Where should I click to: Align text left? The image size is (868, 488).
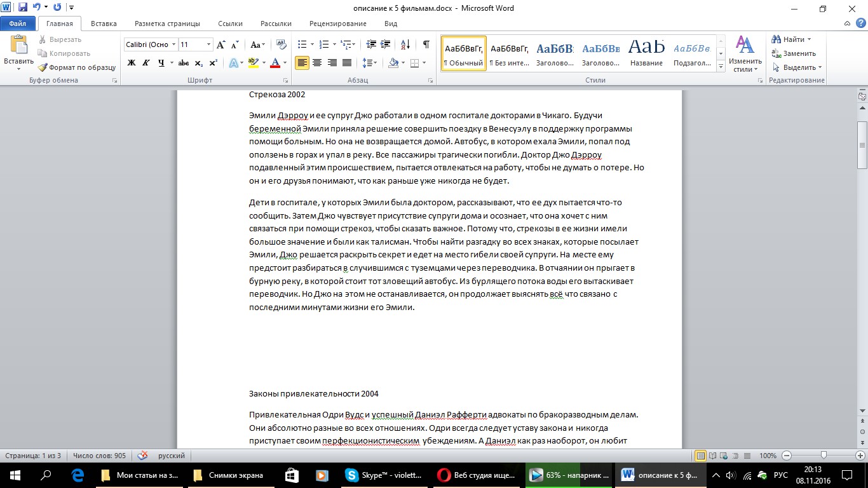[x=302, y=63]
